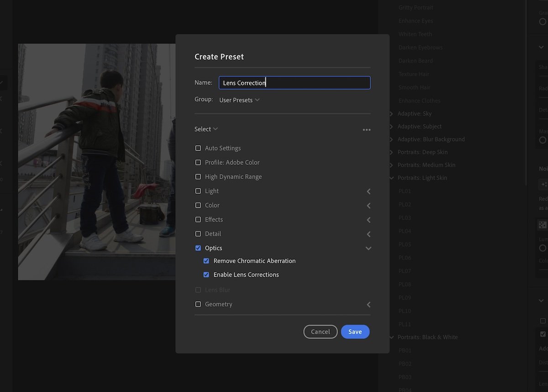548x392 pixels.
Task: Click inside the preset Name field
Action: pos(295,83)
